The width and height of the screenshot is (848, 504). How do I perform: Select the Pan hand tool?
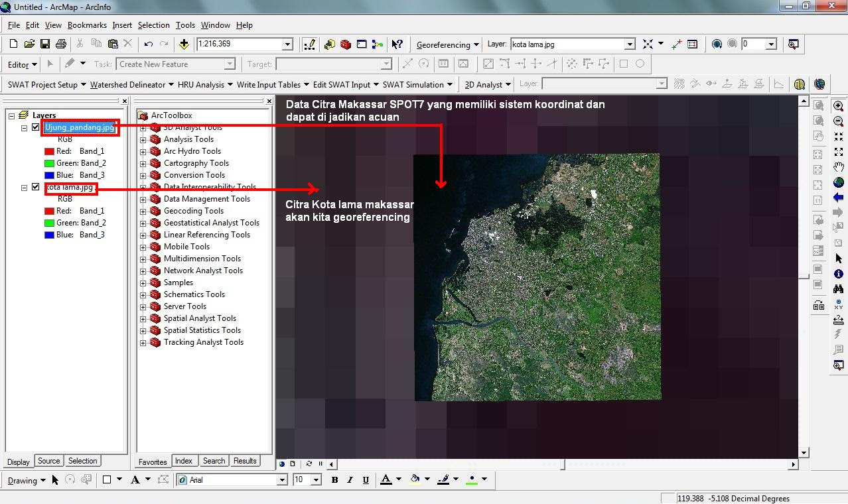tap(839, 166)
